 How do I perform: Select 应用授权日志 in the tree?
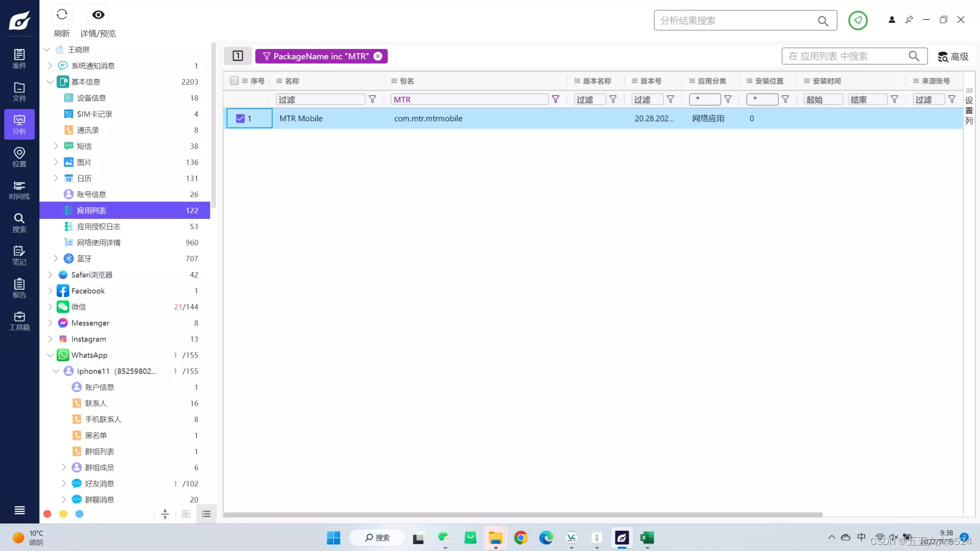click(x=99, y=227)
